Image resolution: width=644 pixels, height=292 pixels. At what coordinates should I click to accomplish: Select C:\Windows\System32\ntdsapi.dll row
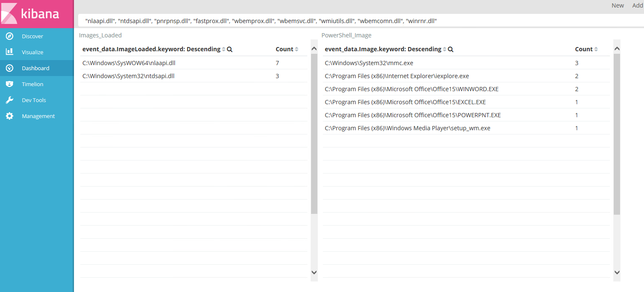(x=194, y=76)
